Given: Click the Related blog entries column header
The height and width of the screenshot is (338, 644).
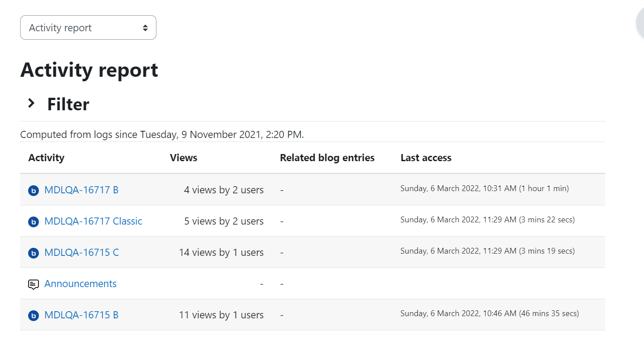Looking at the screenshot, I should tap(327, 158).
